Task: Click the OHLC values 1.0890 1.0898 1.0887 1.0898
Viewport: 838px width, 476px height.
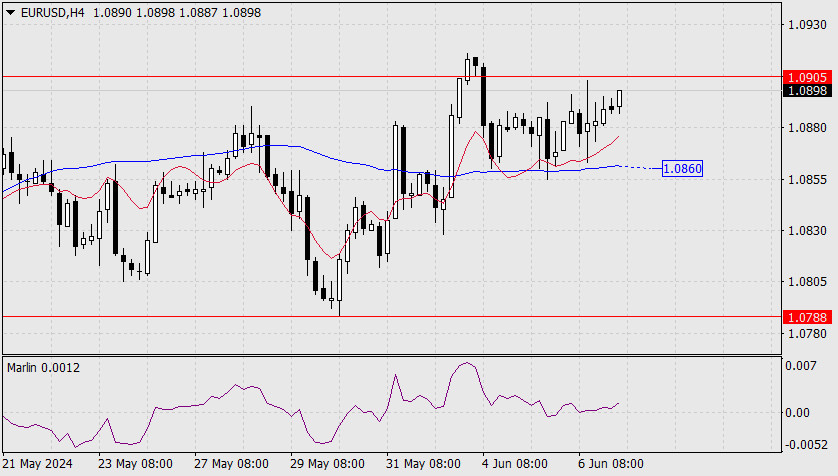Action: tap(177, 12)
